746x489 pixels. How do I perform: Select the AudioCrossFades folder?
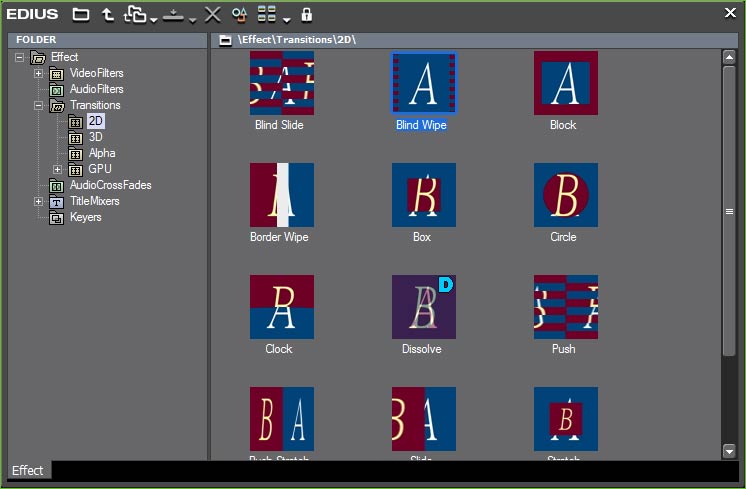pyautogui.click(x=110, y=186)
